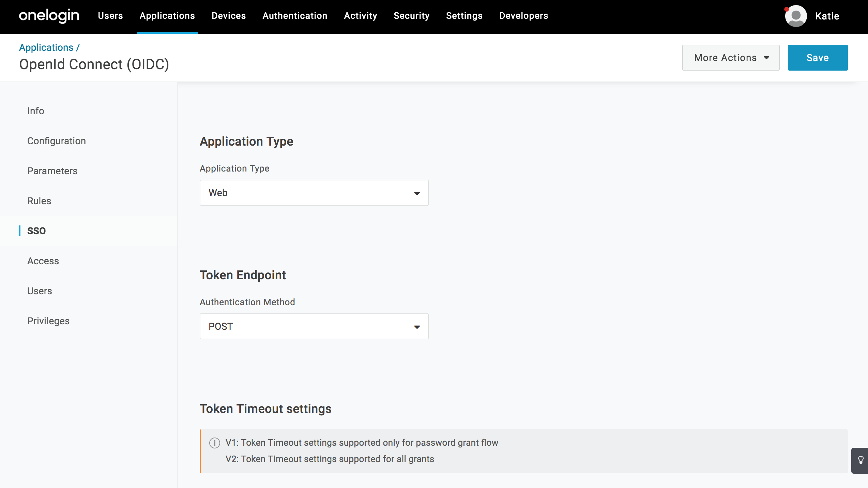
Task: Navigate to the Security section
Action: 411,16
